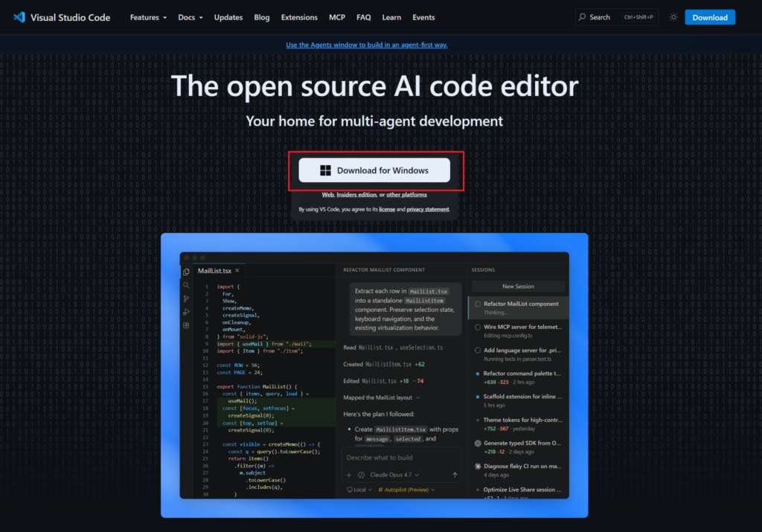Click the Visual Studio Code title text
The width and height of the screenshot is (762, 532).
[71, 18]
